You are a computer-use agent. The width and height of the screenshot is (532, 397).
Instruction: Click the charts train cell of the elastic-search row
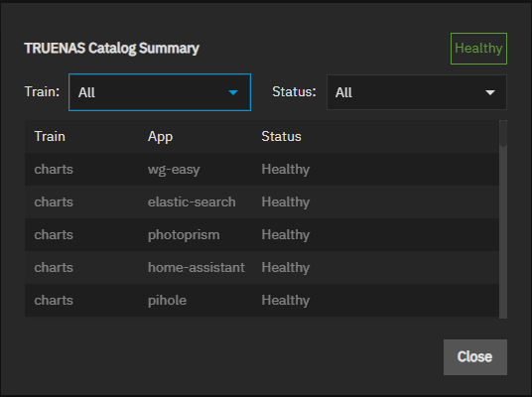click(54, 201)
